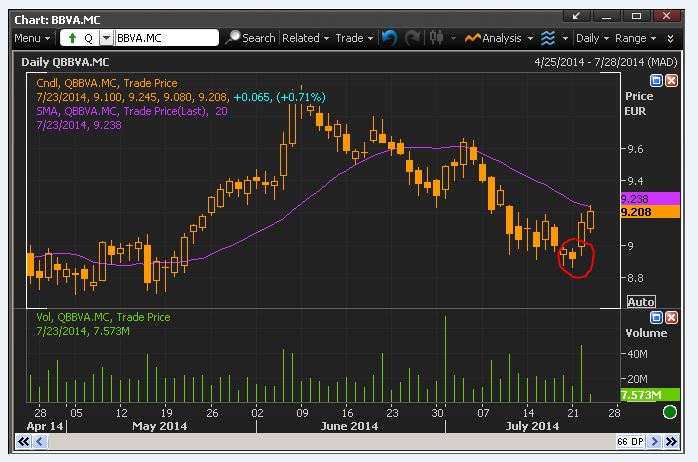Toggle the Auto scale button
The height and width of the screenshot is (462, 698).
[x=641, y=302]
